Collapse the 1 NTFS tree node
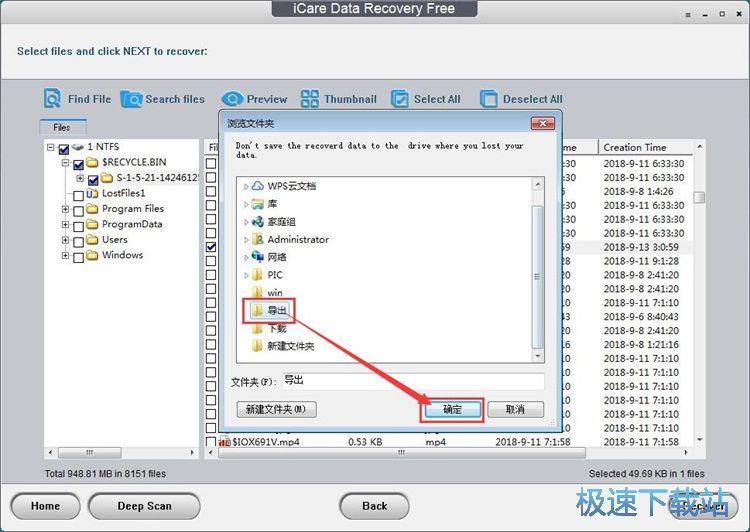The height and width of the screenshot is (532, 750). [x=51, y=147]
